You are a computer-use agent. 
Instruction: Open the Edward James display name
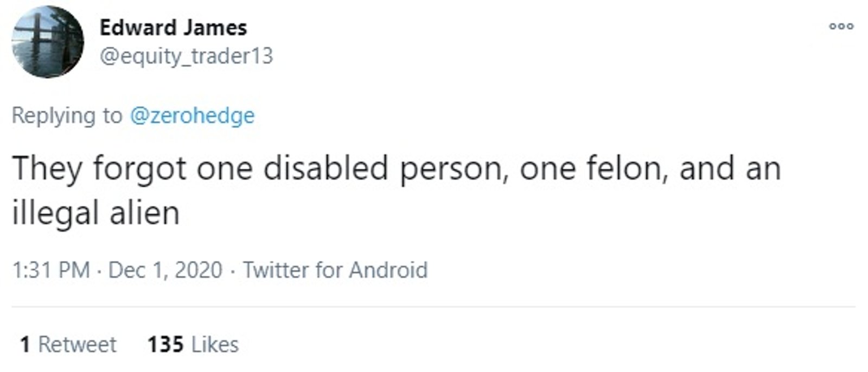(173, 28)
